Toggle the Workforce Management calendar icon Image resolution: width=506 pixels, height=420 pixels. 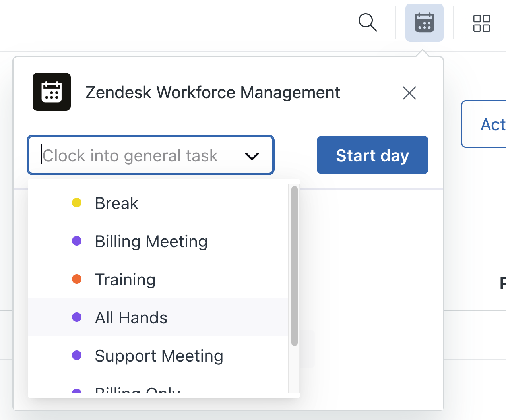[424, 23]
